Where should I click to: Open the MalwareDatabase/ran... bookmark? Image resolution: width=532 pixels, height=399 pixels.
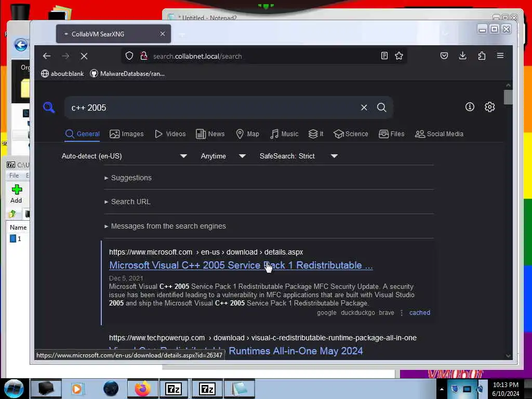tap(128, 74)
